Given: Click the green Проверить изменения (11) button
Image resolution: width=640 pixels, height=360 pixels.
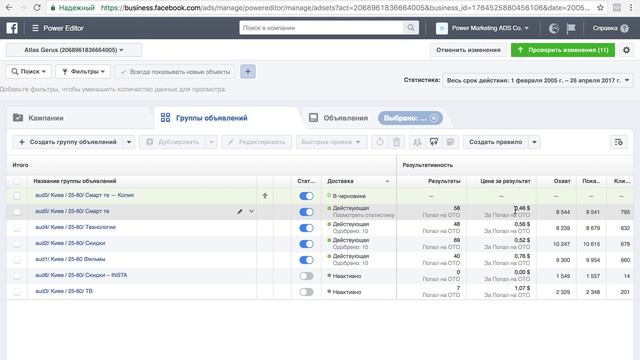Looking at the screenshot, I should click(x=563, y=50).
